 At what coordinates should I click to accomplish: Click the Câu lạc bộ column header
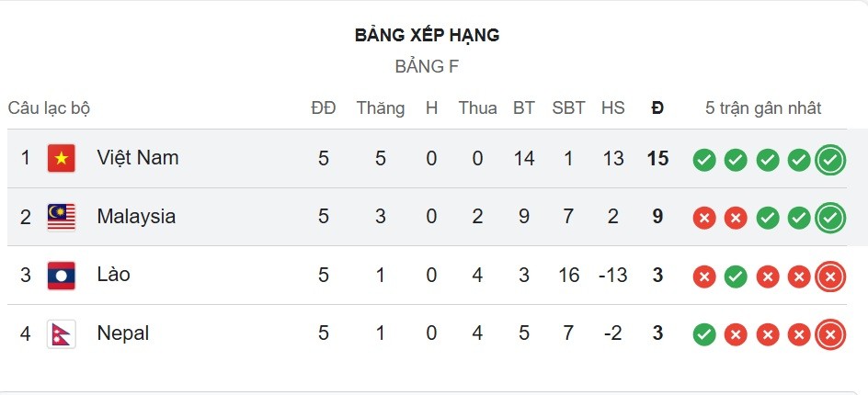click(50, 108)
